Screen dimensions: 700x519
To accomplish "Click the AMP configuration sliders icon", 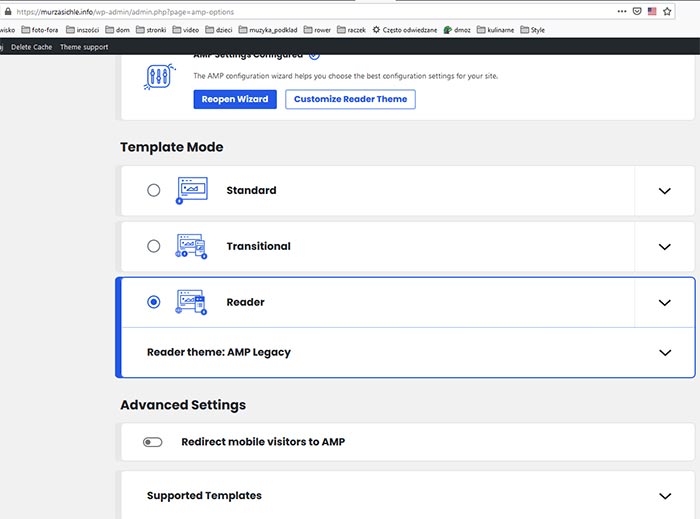I will click(x=159, y=76).
